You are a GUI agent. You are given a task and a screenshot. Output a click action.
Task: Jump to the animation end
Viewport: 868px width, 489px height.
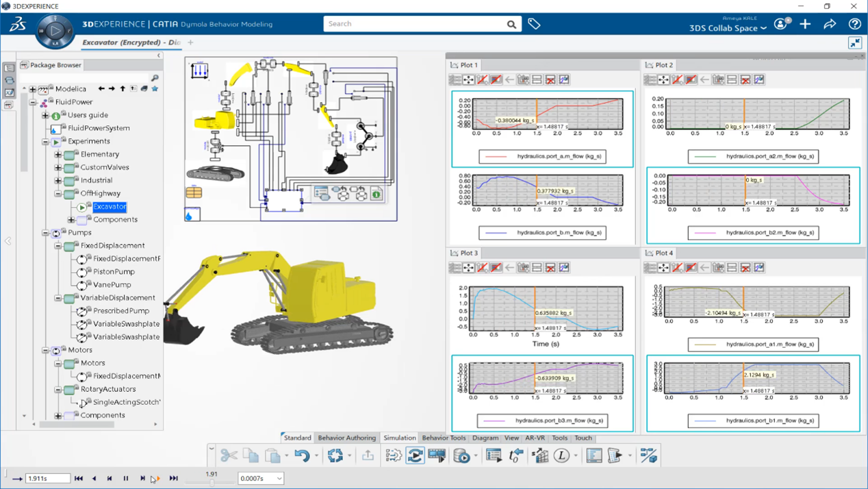tap(173, 479)
